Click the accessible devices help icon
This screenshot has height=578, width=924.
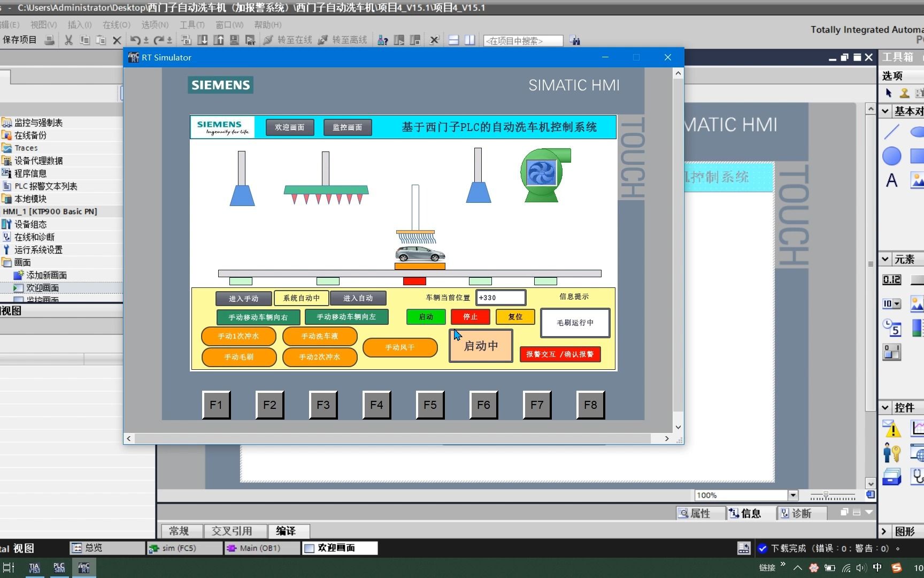[x=383, y=40]
